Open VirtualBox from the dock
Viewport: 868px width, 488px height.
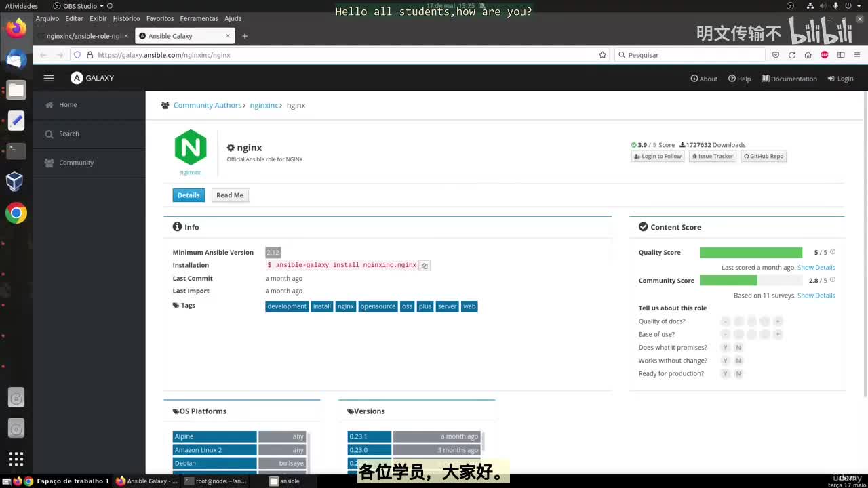(15, 181)
